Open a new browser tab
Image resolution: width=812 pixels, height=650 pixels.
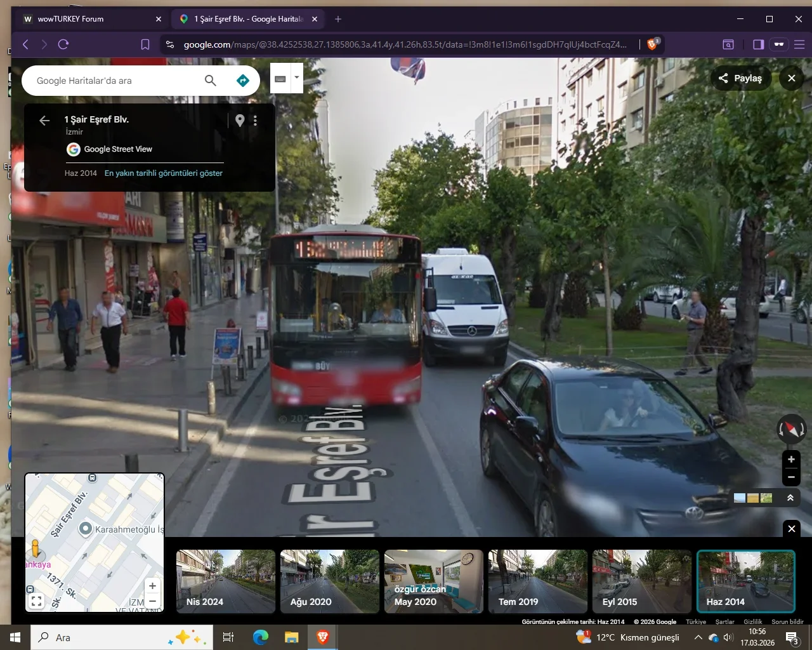click(338, 19)
